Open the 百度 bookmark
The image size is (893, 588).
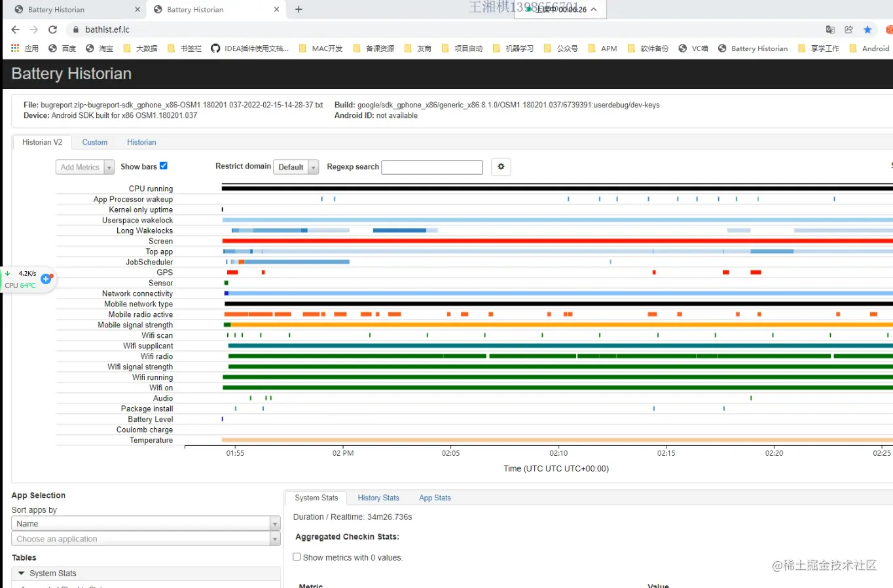pos(62,48)
